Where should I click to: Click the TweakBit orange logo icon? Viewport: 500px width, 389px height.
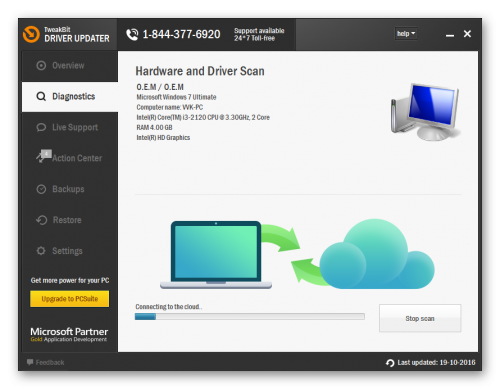coord(31,34)
